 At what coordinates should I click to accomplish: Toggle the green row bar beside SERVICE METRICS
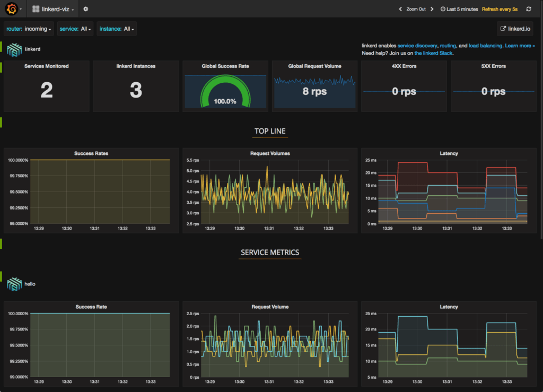click(2, 244)
